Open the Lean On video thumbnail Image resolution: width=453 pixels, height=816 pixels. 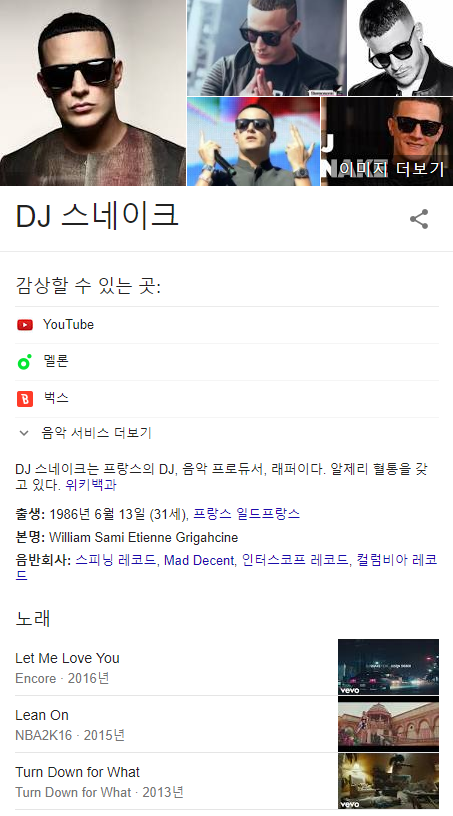point(388,724)
